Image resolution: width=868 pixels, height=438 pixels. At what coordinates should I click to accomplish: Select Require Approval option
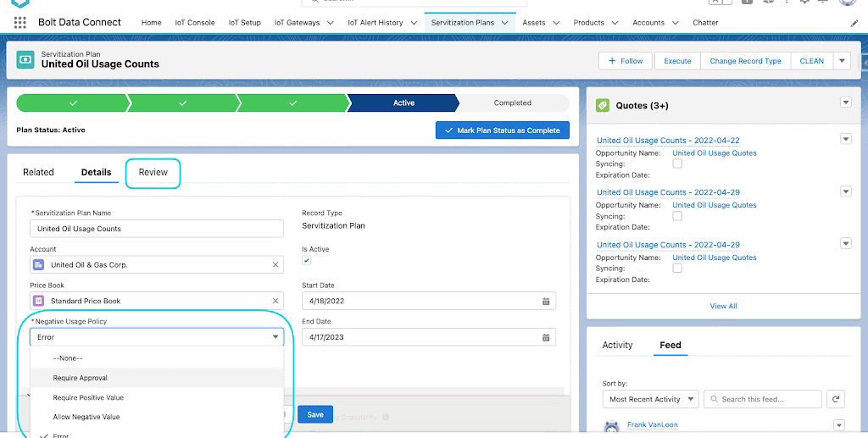(157, 378)
